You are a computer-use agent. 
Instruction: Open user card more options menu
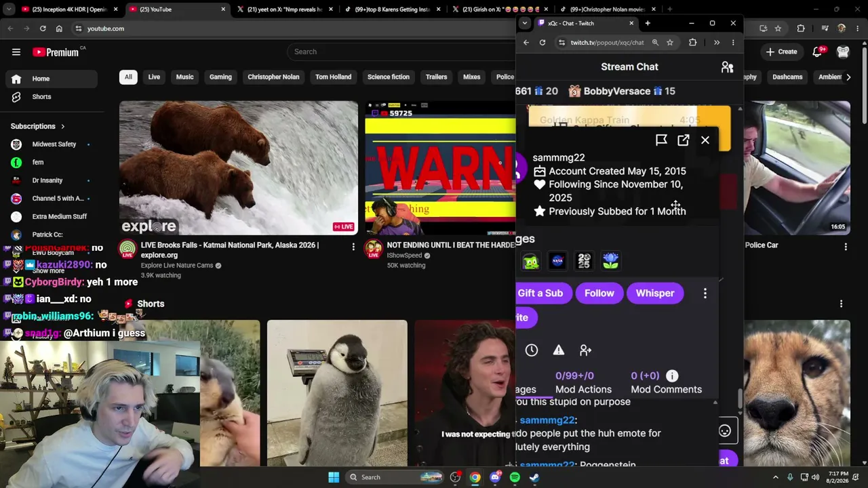click(x=705, y=293)
